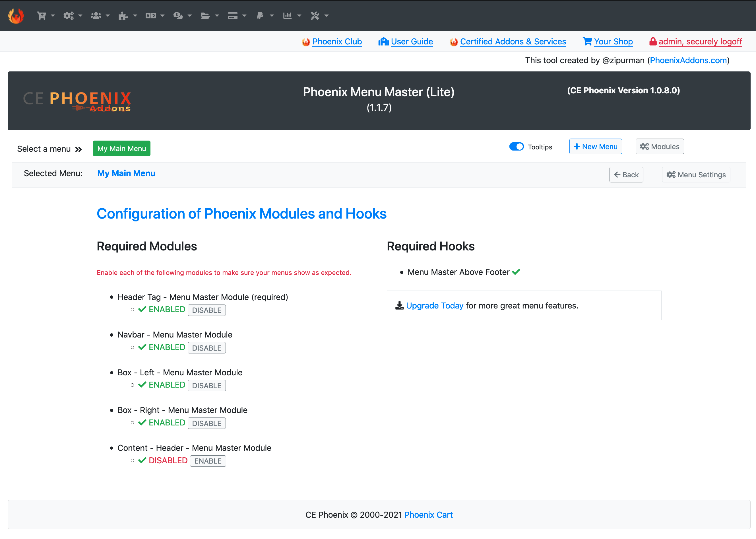The image size is (756, 539).
Task: Click the blue My Main Menu selected-menu link
Action: 126,173
